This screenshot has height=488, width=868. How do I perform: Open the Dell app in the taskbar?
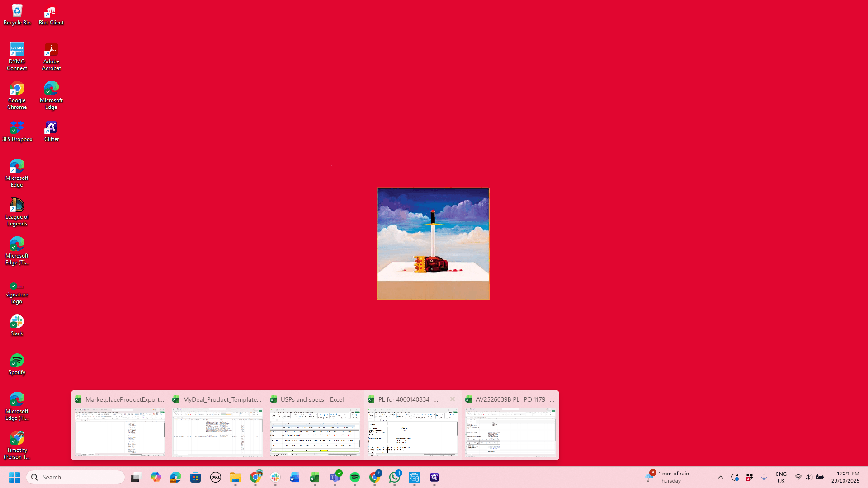point(216,477)
